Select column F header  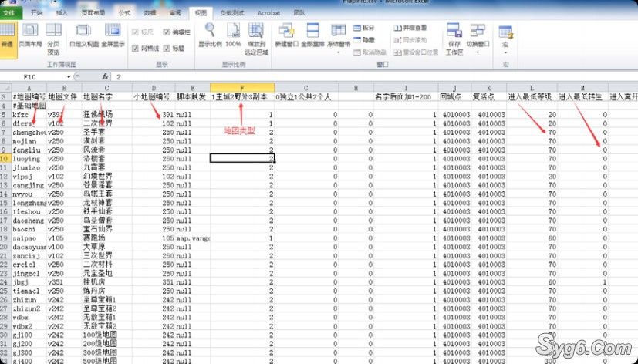click(x=242, y=88)
